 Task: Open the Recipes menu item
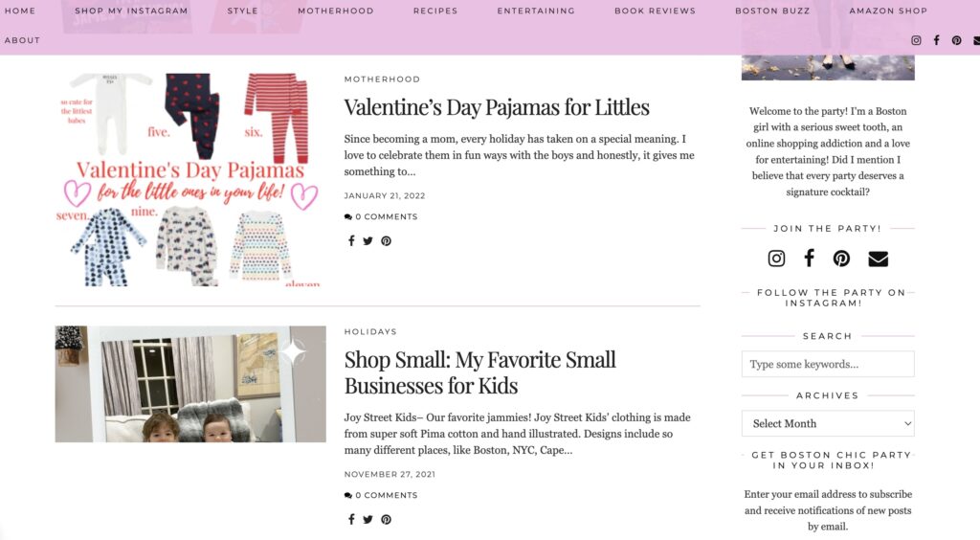[435, 11]
